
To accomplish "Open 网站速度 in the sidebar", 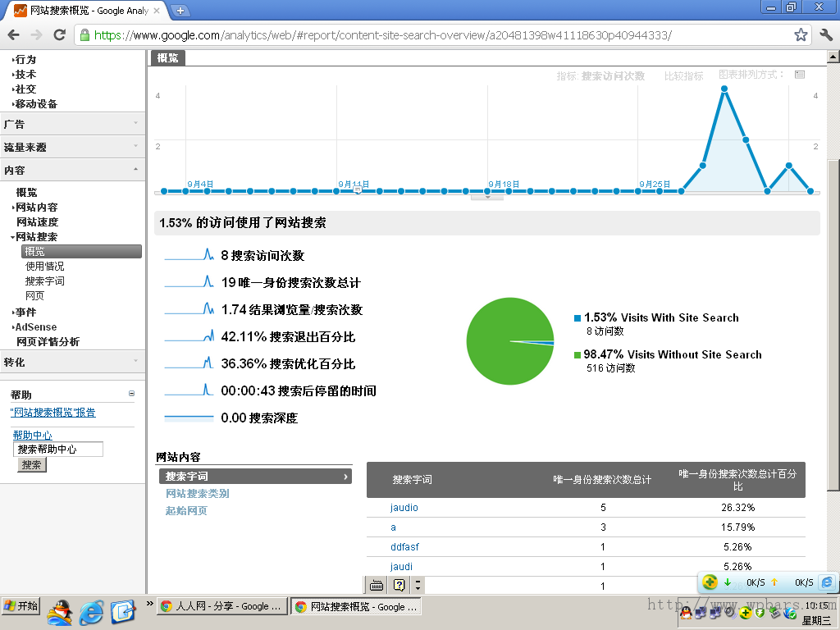I will click(x=37, y=221).
